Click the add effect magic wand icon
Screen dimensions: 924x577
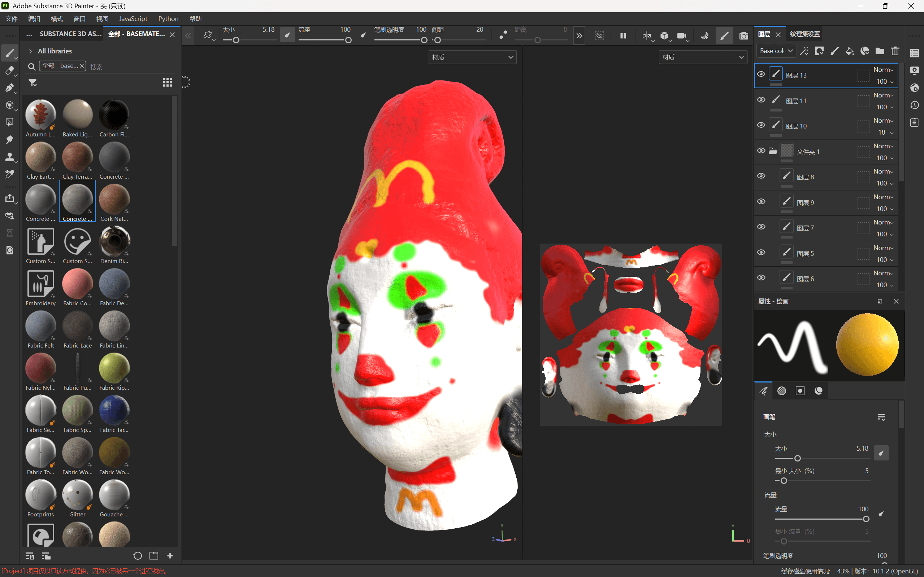pos(804,51)
